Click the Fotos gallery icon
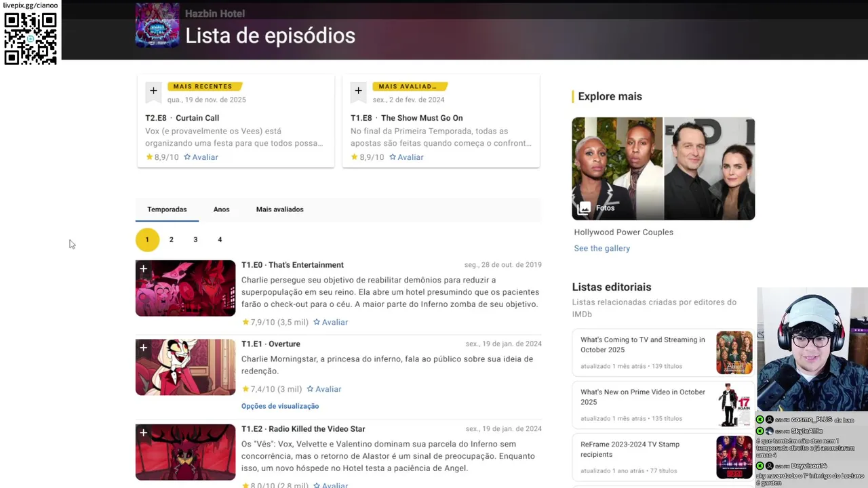This screenshot has width=868, height=488. point(585,208)
